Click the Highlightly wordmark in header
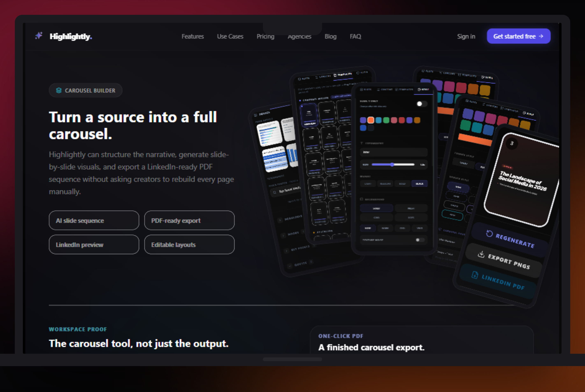 click(71, 36)
